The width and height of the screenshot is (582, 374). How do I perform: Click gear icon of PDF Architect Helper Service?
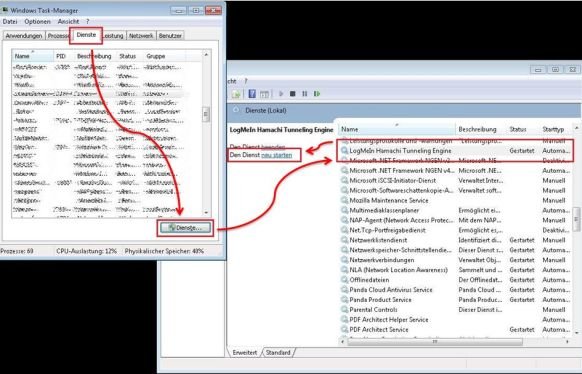click(x=344, y=319)
